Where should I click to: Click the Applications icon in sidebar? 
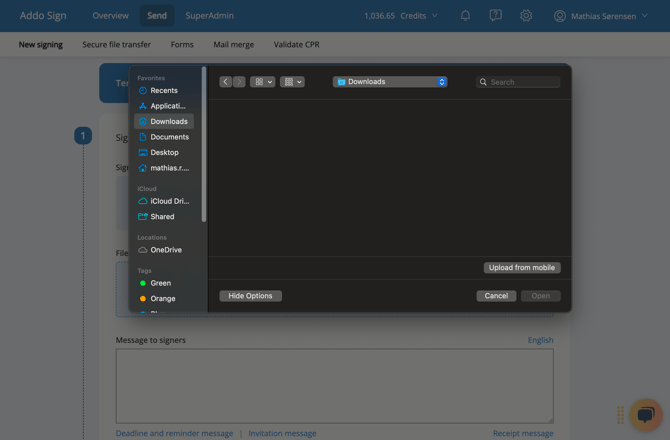pyautogui.click(x=143, y=106)
